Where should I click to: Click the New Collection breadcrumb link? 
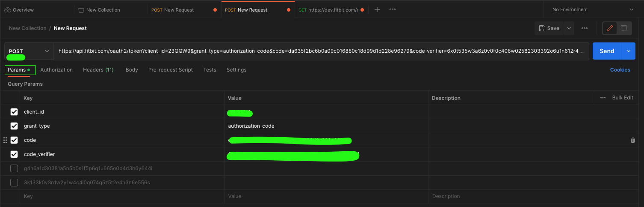coord(28,28)
